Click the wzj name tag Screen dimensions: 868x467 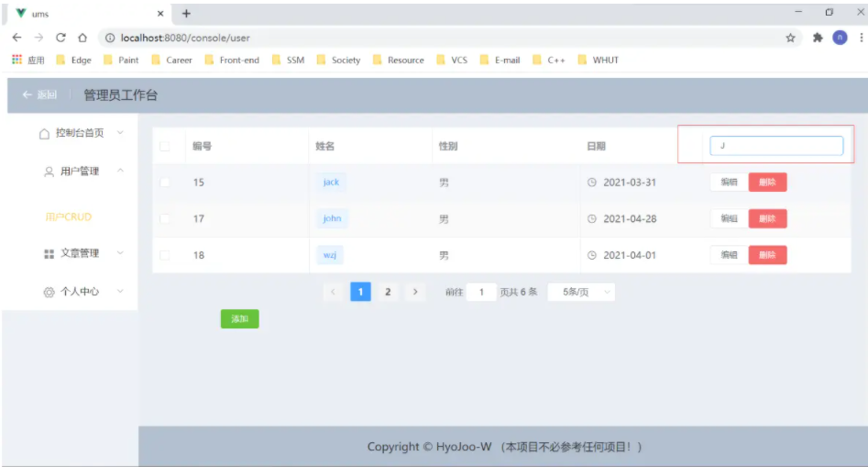click(x=330, y=255)
